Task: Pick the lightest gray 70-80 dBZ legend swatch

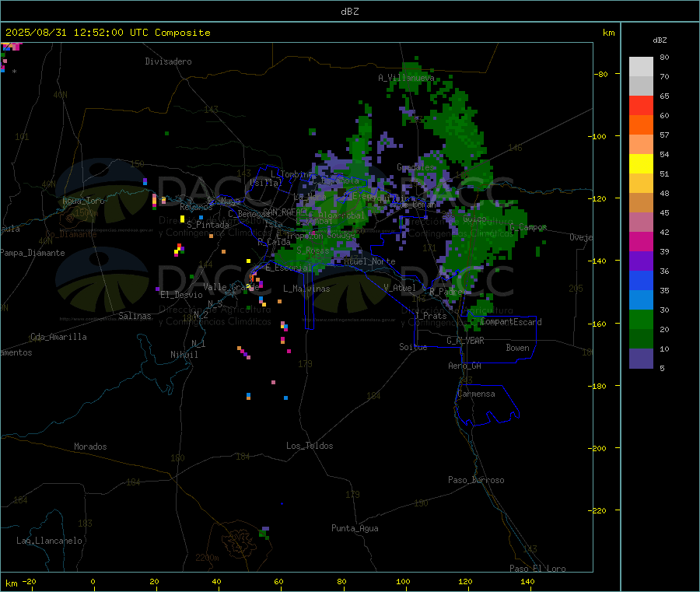Action: pos(641,67)
